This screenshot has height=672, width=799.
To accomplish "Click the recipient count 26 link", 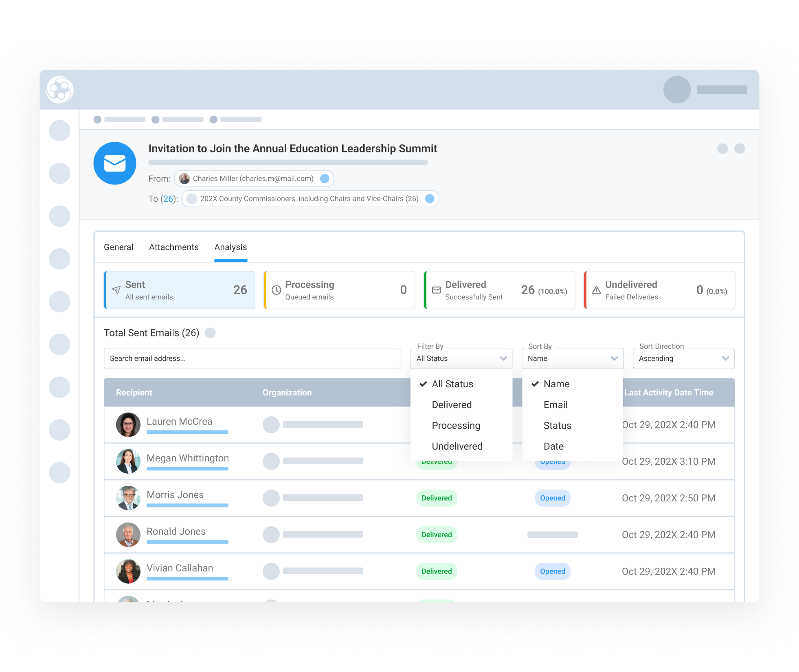I will point(168,199).
